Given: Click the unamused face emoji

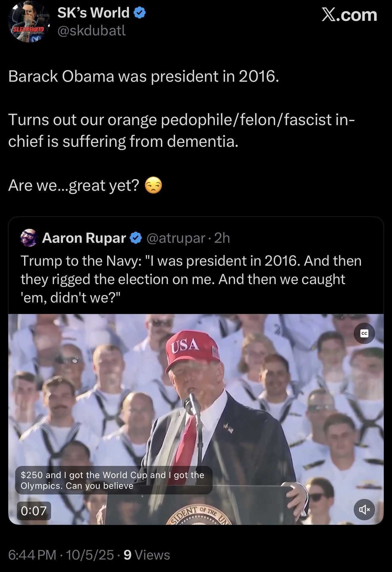Looking at the screenshot, I should [x=153, y=185].
